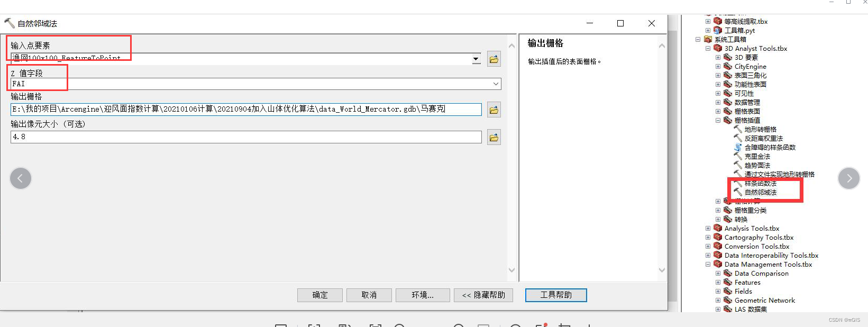Select the LAS 数据集 toolset row
868x327 pixels.
pos(750,310)
